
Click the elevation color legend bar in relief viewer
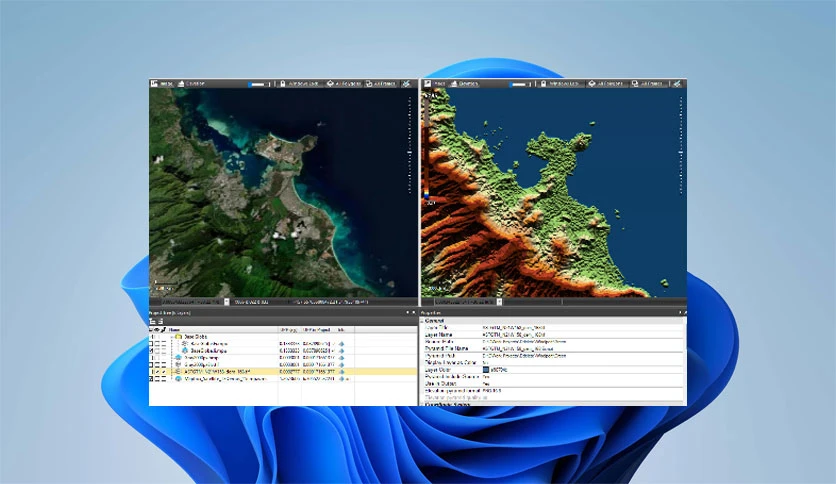pos(427,149)
